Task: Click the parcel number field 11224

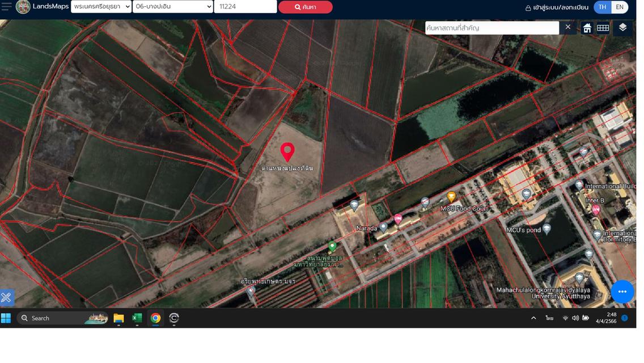Action: (245, 7)
